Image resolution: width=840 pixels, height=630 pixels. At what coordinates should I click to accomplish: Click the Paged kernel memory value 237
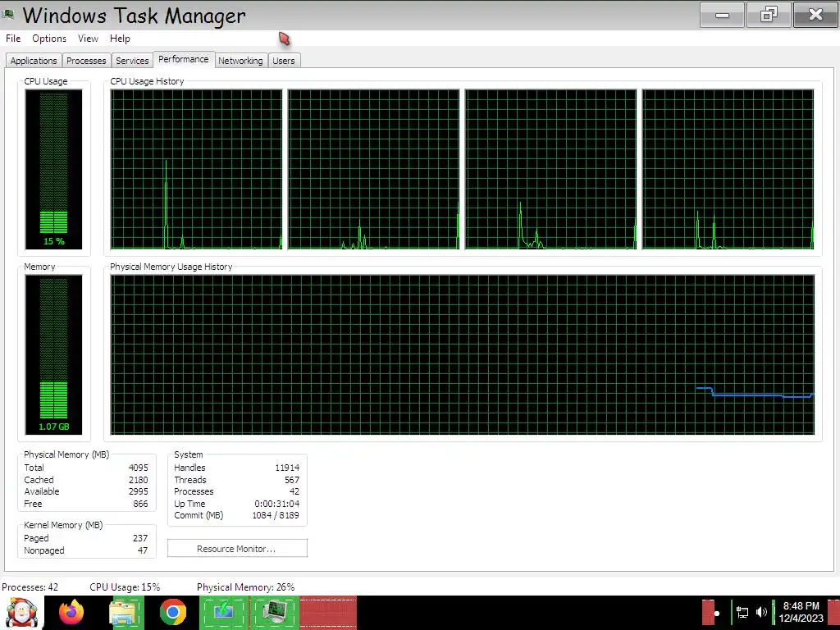click(140, 538)
